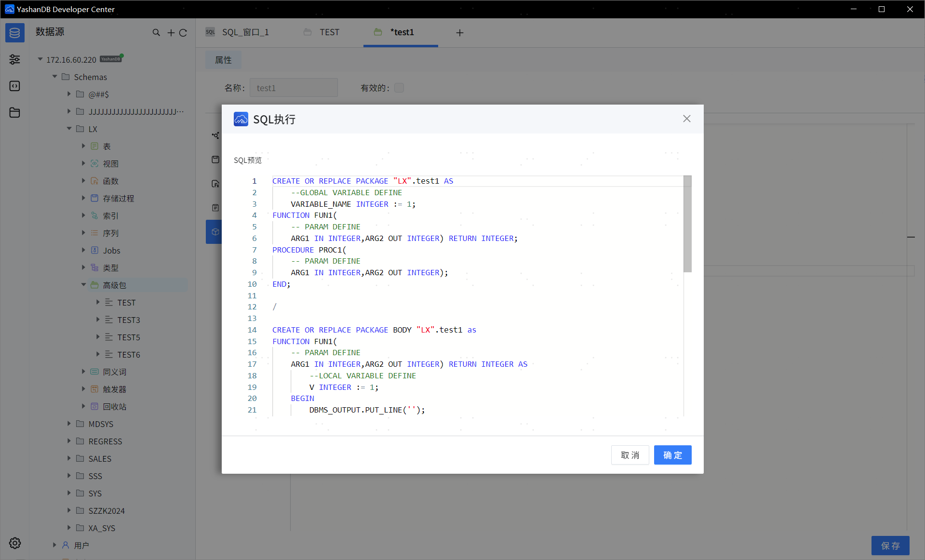Expand the TEST3 package node
The width and height of the screenshot is (925, 560).
click(98, 320)
